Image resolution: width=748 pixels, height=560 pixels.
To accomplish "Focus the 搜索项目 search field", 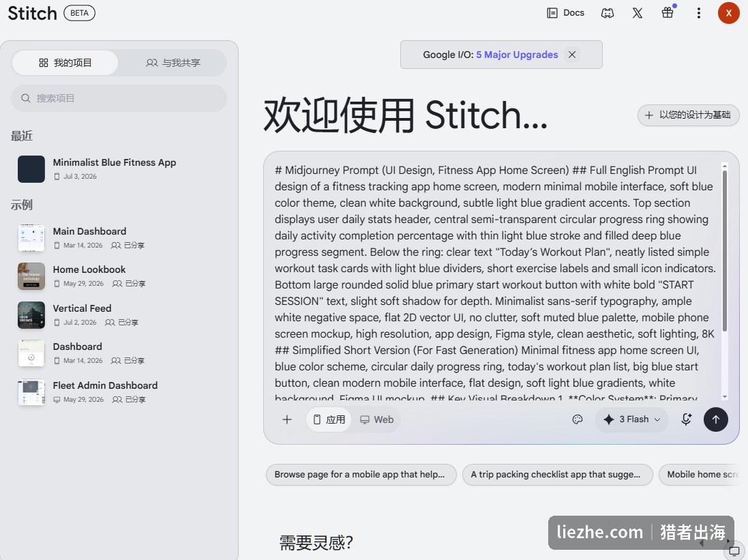I will click(119, 98).
